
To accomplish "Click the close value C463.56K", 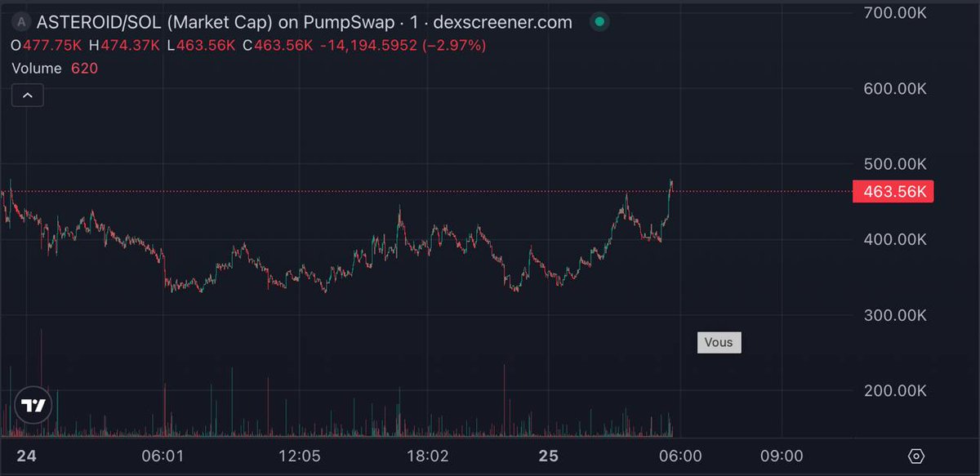I will pos(278,46).
